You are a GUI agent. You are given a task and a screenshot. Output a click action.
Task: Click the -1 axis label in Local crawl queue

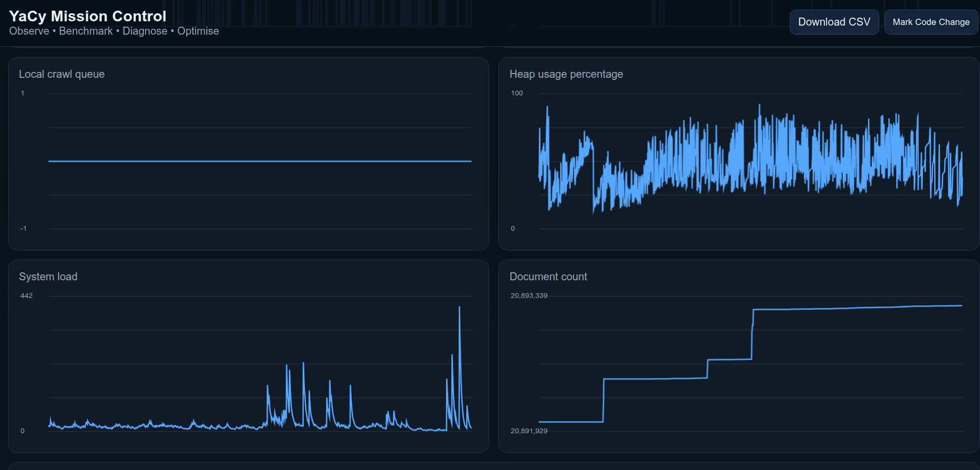pyautogui.click(x=23, y=229)
